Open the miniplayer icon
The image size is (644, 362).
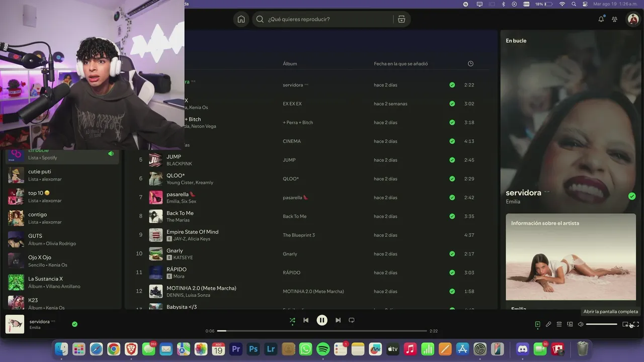(x=625, y=324)
